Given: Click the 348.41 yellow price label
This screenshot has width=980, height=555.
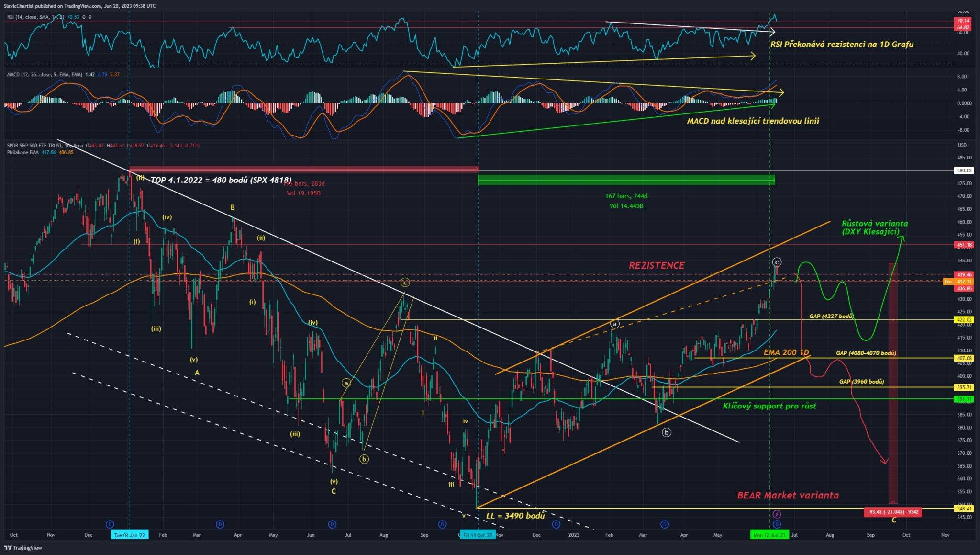Looking at the screenshot, I should coord(964,509).
